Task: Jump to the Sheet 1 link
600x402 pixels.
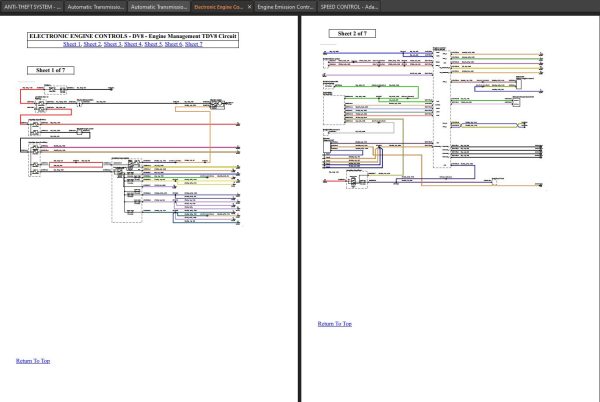Action: [71, 45]
